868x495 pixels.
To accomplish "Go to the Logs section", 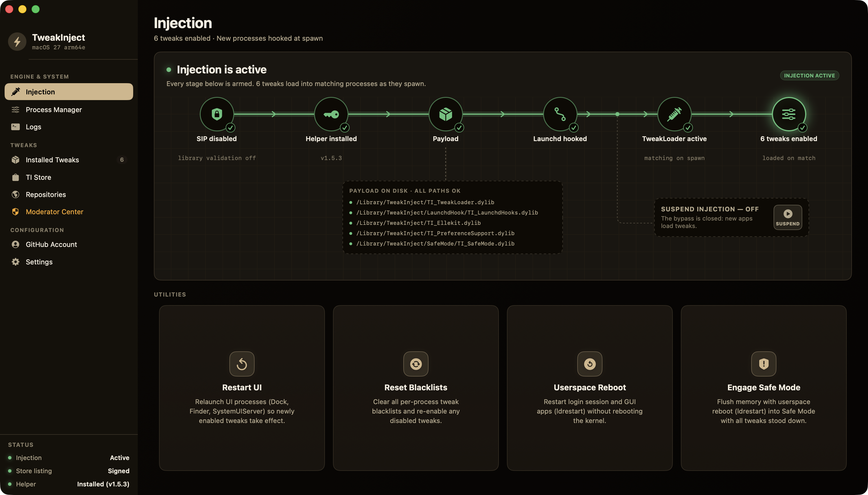I will pyautogui.click(x=69, y=127).
